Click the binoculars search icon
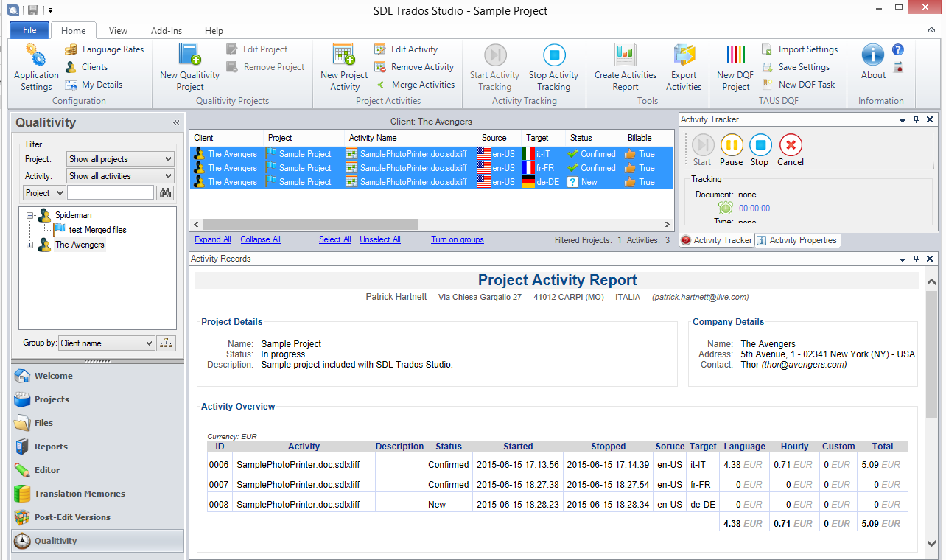The width and height of the screenshot is (946, 560). [x=166, y=193]
